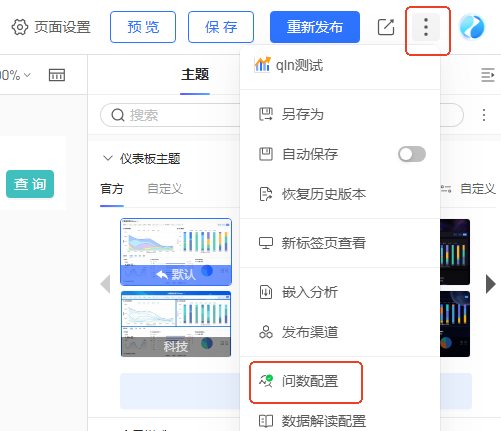Switch to the 自定义 theme tab
Screen dimensions: 501x431
(x=165, y=189)
